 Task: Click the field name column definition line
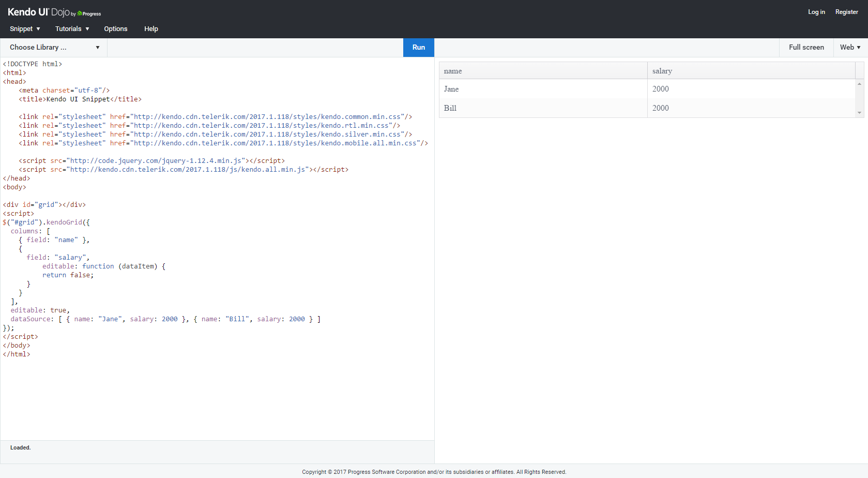[x=54, y=240]
